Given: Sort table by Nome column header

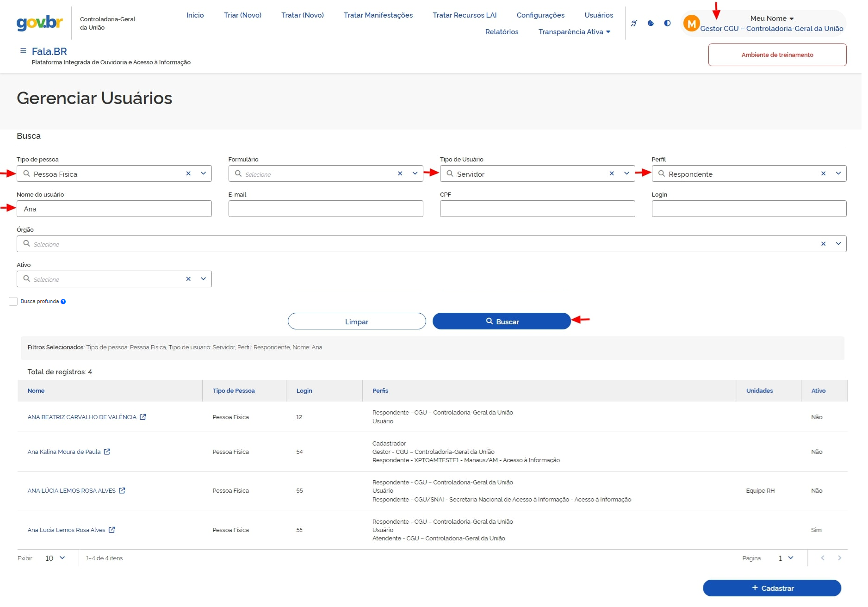Looking at the screenshot, I should point(36,391).
